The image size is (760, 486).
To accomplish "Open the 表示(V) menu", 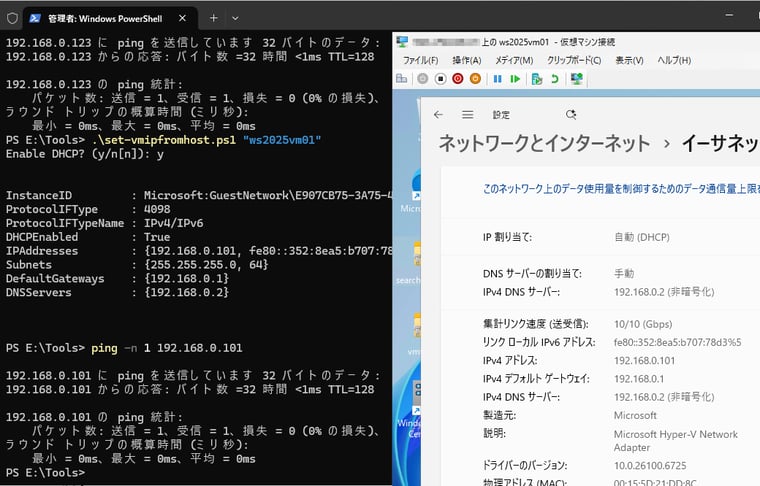I will (x=629, y=60).
